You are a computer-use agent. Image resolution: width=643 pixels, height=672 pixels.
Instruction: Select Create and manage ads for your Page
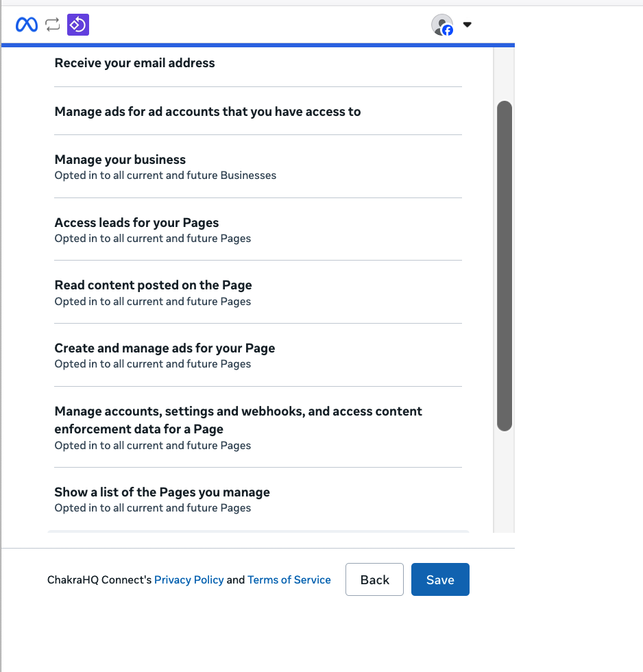165,348
